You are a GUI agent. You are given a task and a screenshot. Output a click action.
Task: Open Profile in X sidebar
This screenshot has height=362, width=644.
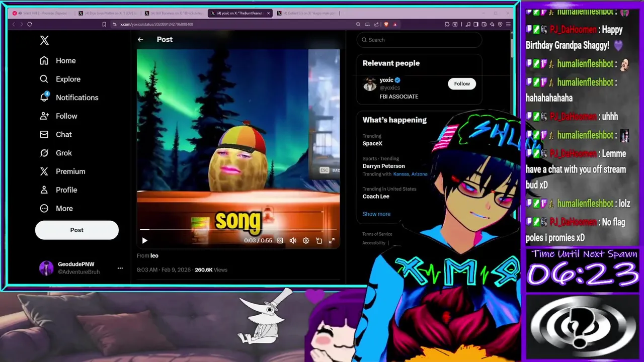(59, 190)
